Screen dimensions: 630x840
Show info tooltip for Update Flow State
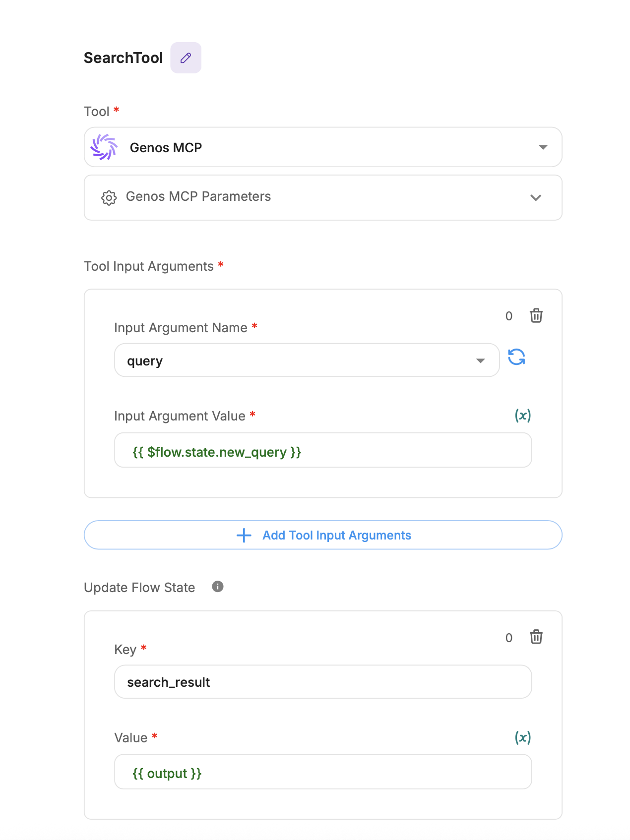click(x=218, y=587)
